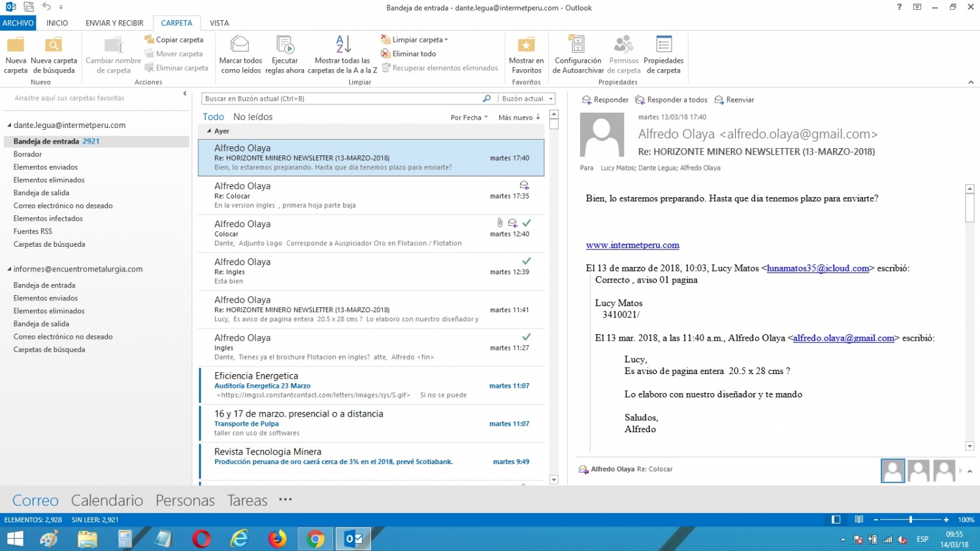Click the more navigation options ellipsis
The image size is (980, 551).
pyautogui.click(x=286, y=499)
